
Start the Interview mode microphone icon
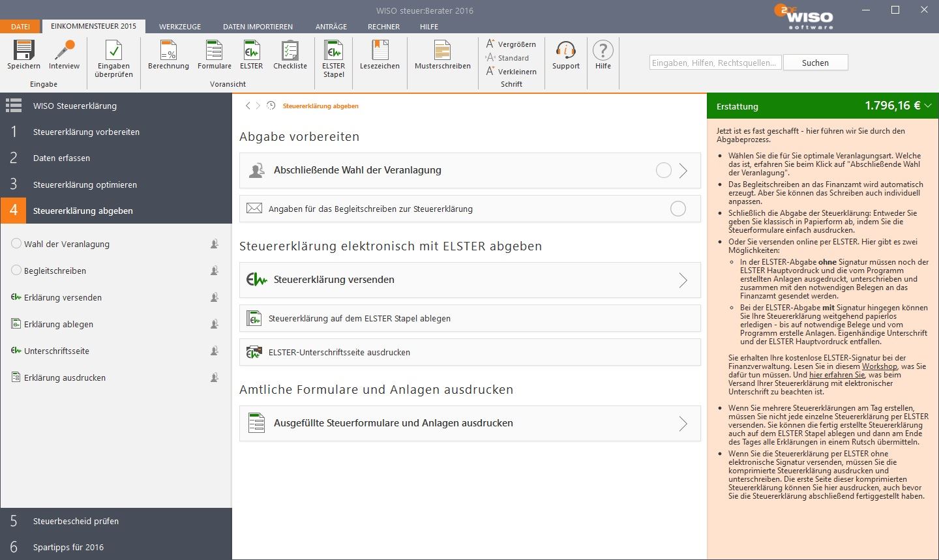click(x=64, y=50)
